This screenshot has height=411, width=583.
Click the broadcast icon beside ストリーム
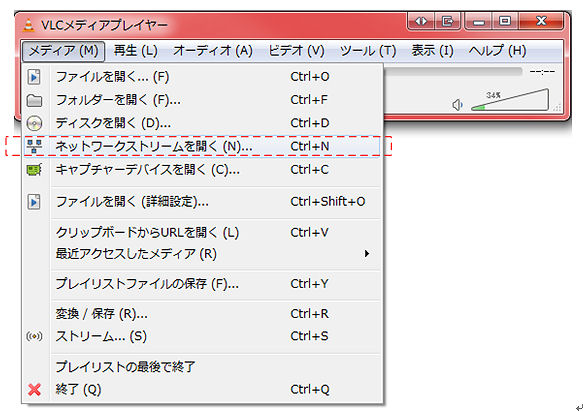34,336
